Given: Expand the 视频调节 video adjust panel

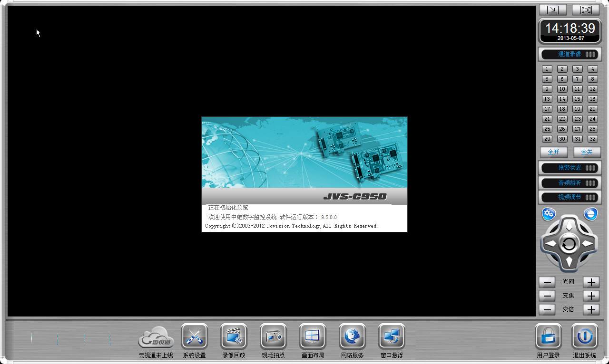Looking at the screenshot, I should [570, 197].
